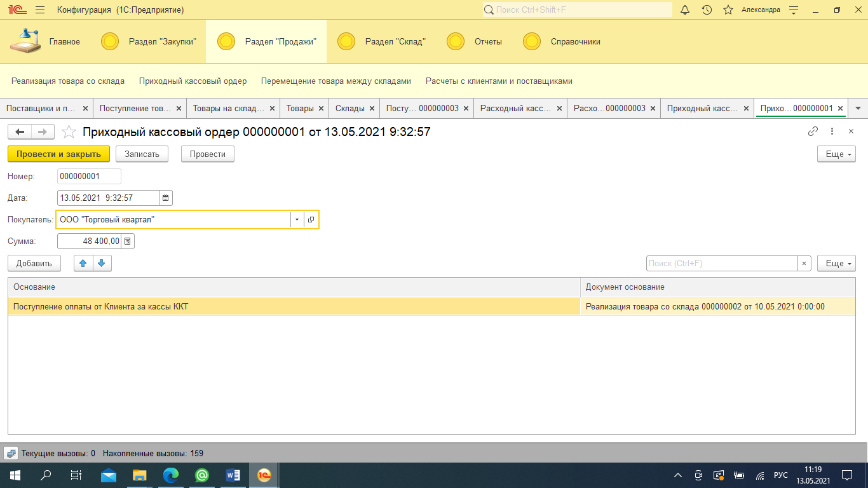Expand the Покупатель dropdown arrow
This screenshot has height=488, width=868.
point(297,219)
